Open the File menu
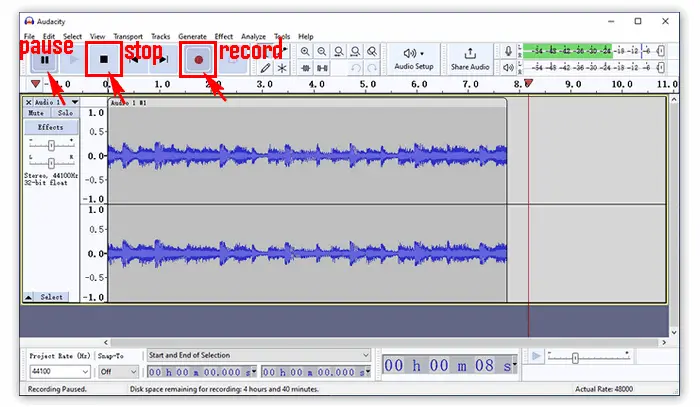Screen dimensions: 700x407 (29, 37)
